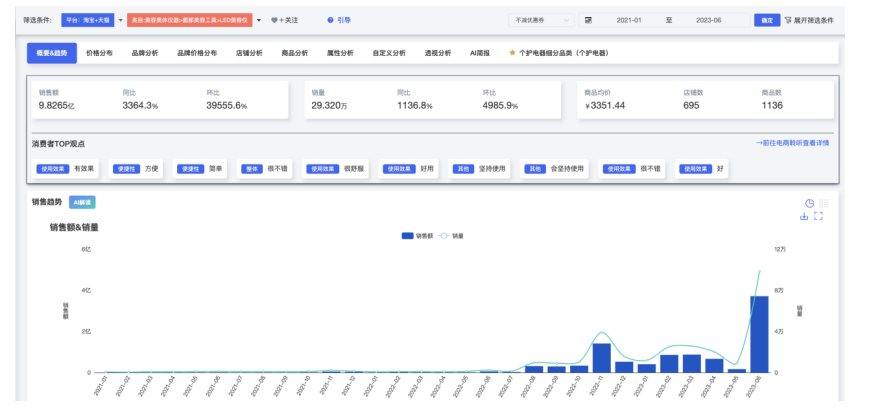The image size is (872, 418).
Task: Click the 店铺数 value 695
Action: pyautogui.click(x=691, y=106)
